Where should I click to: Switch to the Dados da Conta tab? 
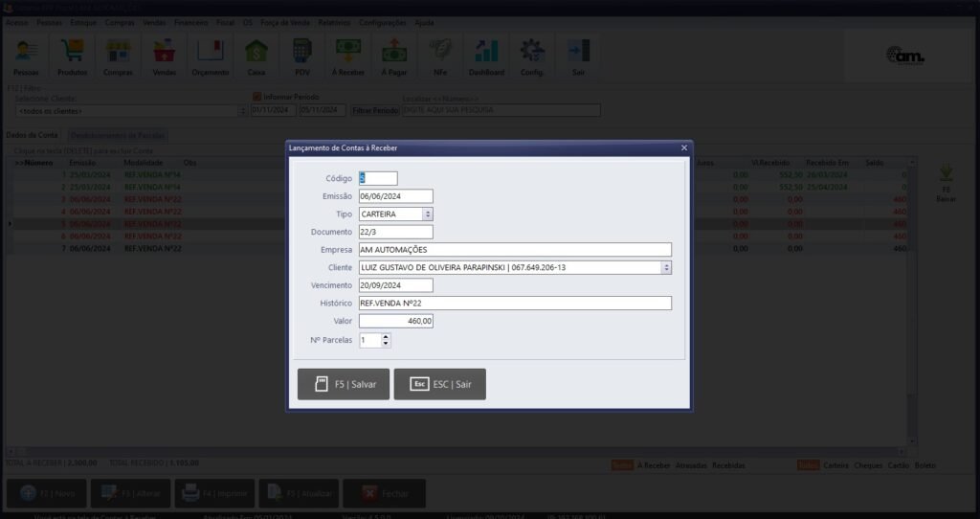[33, 136]
